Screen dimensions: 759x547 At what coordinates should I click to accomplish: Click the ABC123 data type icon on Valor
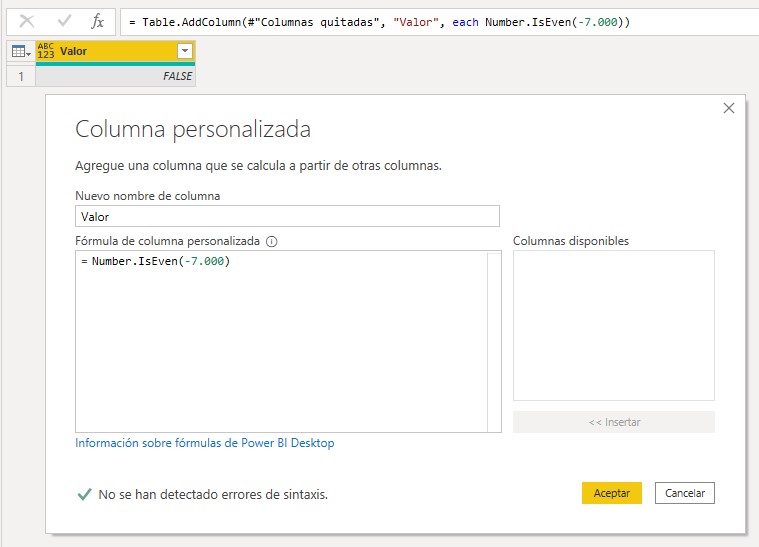point(46,51)
